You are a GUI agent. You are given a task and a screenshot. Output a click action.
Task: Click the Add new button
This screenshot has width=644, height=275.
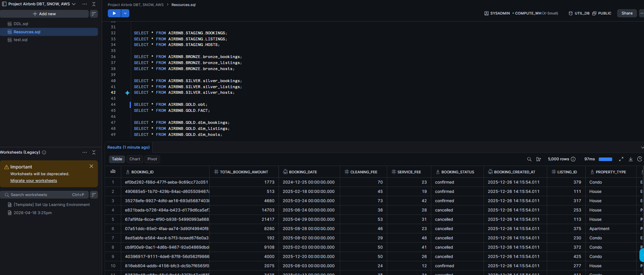[44, 14]
